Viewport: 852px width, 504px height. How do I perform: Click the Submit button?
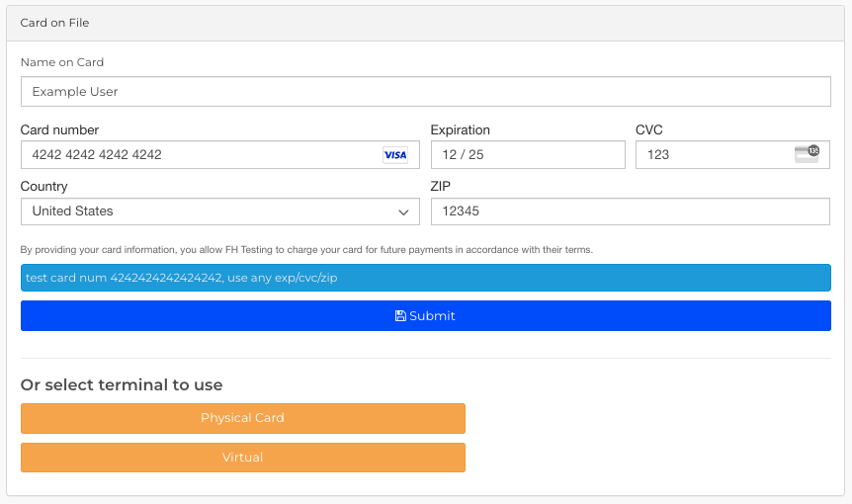[425, 315]
